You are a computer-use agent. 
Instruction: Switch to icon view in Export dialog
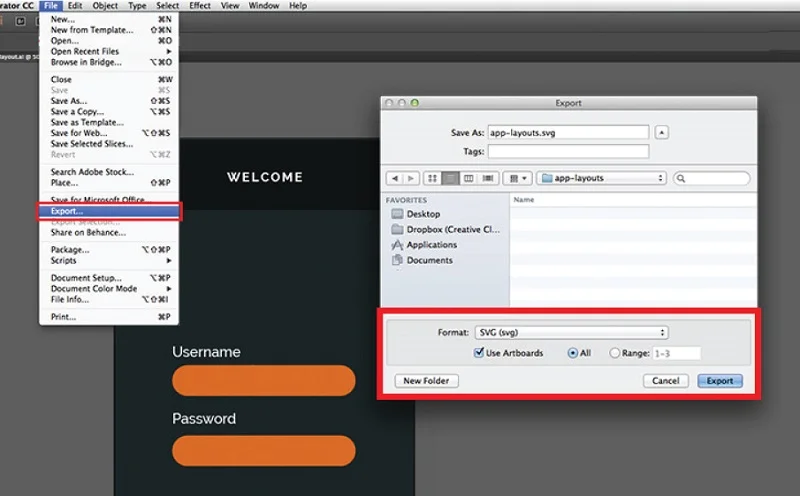tap(432, 178)
